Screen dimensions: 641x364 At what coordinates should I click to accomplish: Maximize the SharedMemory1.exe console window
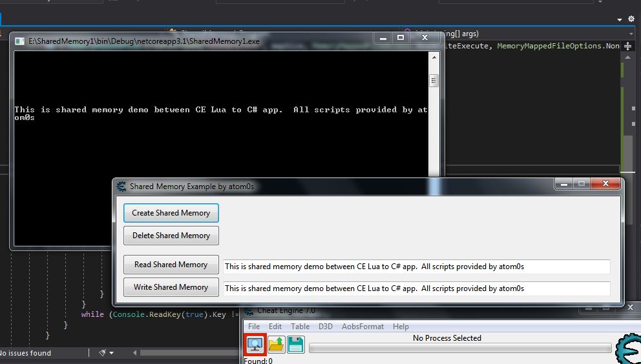click(401, 38)
